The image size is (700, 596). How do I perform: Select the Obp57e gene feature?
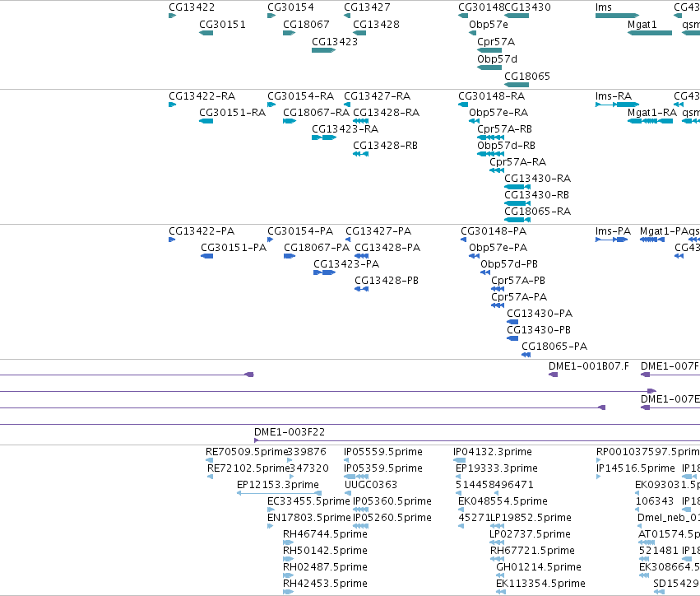click(x=472, y=33)
